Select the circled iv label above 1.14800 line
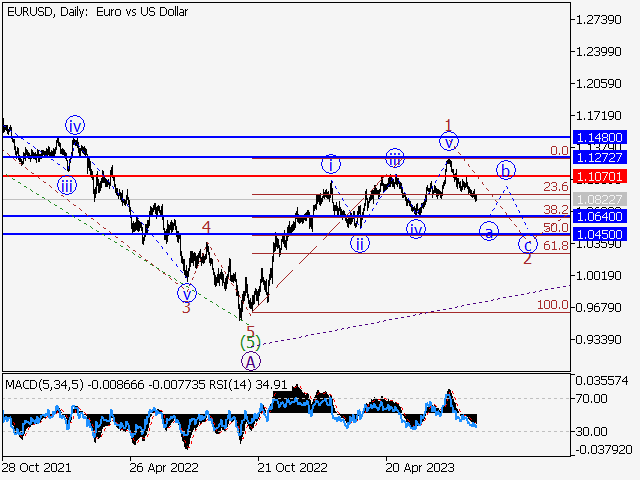640x480 pixels. 75,125
